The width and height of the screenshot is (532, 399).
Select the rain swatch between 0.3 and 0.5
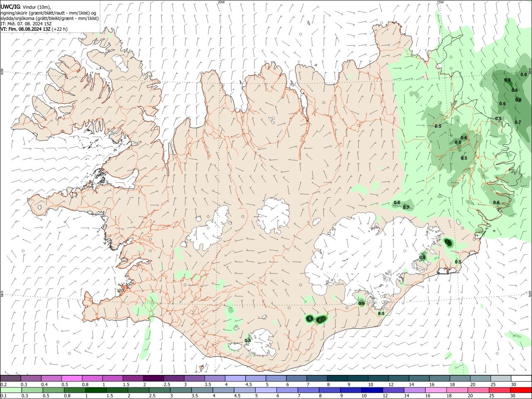coord(32,390)
